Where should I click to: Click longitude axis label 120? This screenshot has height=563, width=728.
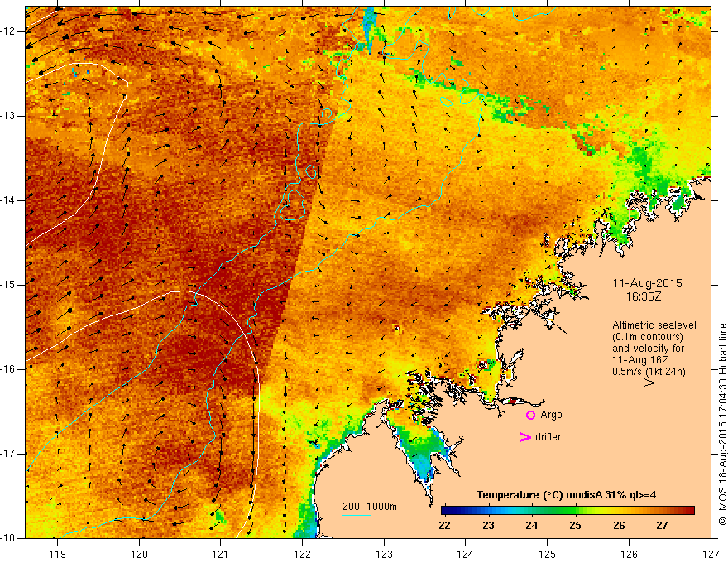pos(139,554)
